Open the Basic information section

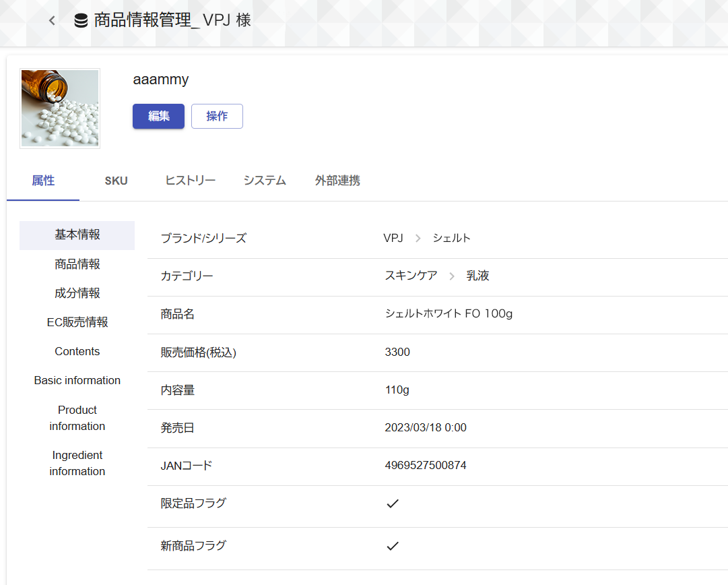tap(77, 379)
